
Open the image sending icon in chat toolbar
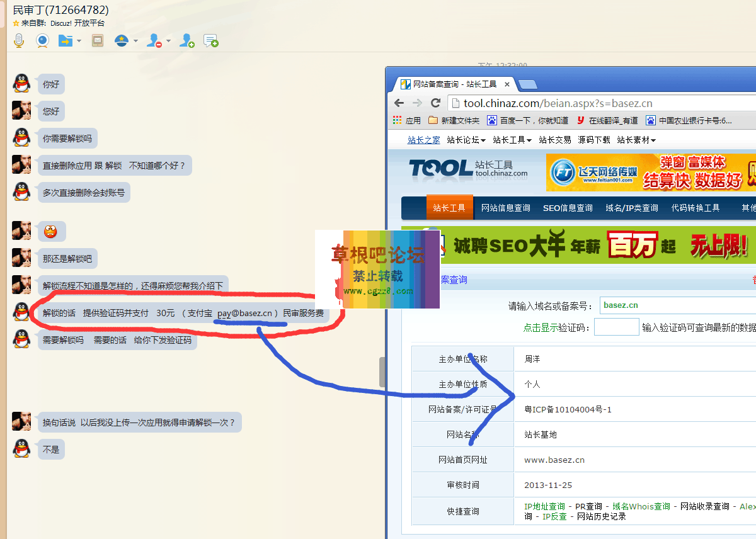tap(97, 40)
